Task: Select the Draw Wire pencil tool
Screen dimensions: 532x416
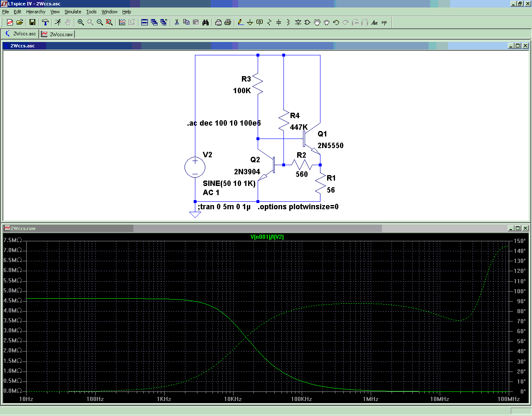Action: (x=240, y=22)
